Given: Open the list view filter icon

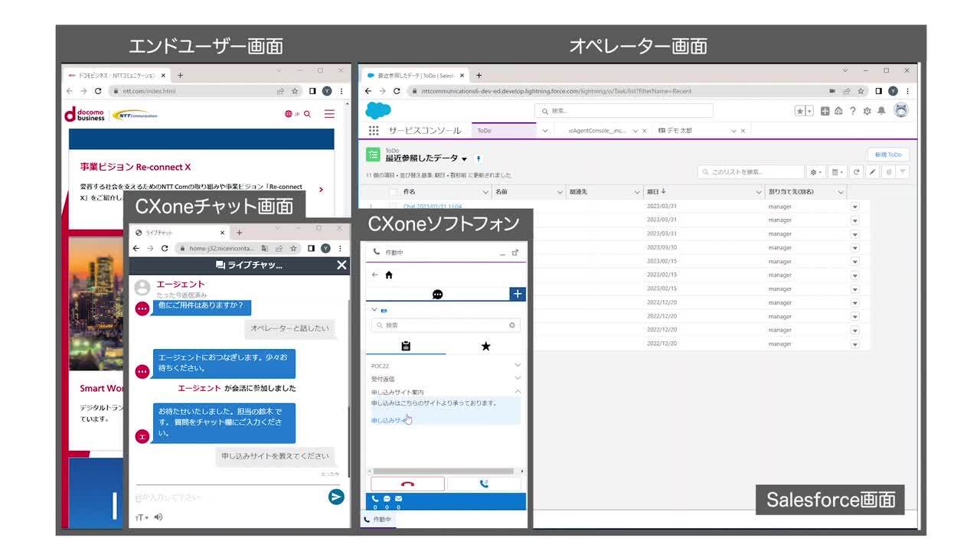Looking at the screenshot, I should click(903, 172).
